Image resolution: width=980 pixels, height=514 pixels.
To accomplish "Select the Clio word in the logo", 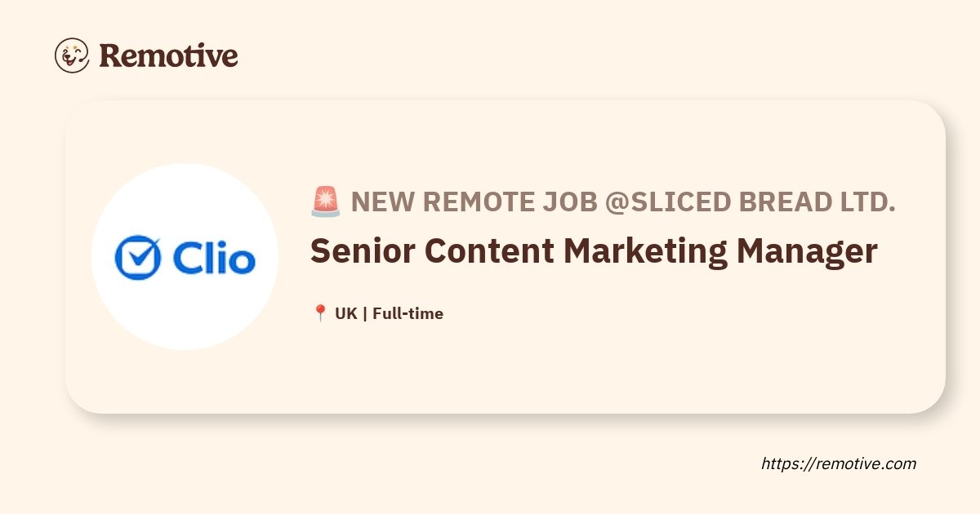I will (214, 258).
